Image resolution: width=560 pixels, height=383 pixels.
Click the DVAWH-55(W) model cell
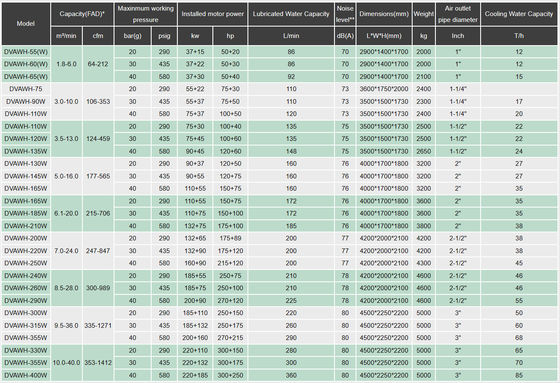[26, 52]
